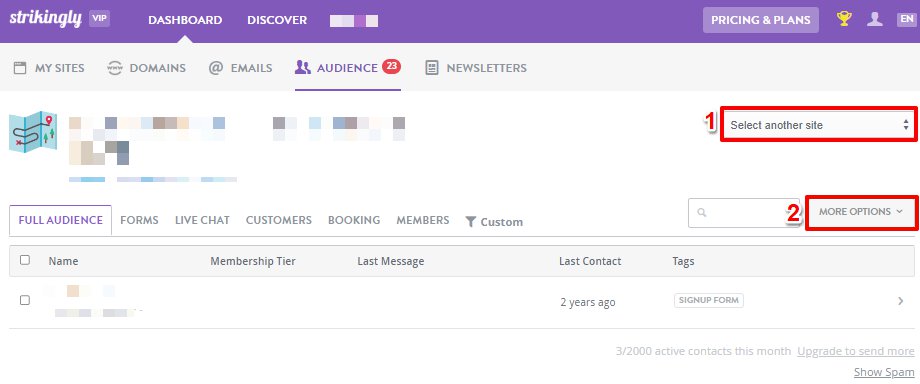This screenshot has width=920, height=384.
Task: Click the Last Contact column header
Action: (x=590, y=261)
